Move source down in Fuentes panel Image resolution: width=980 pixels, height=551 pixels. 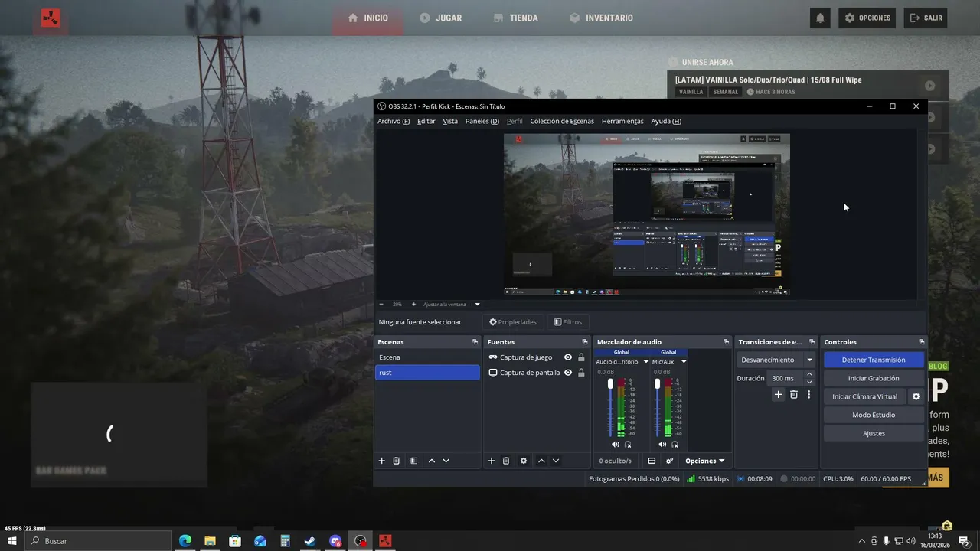(x=556, y=461)
